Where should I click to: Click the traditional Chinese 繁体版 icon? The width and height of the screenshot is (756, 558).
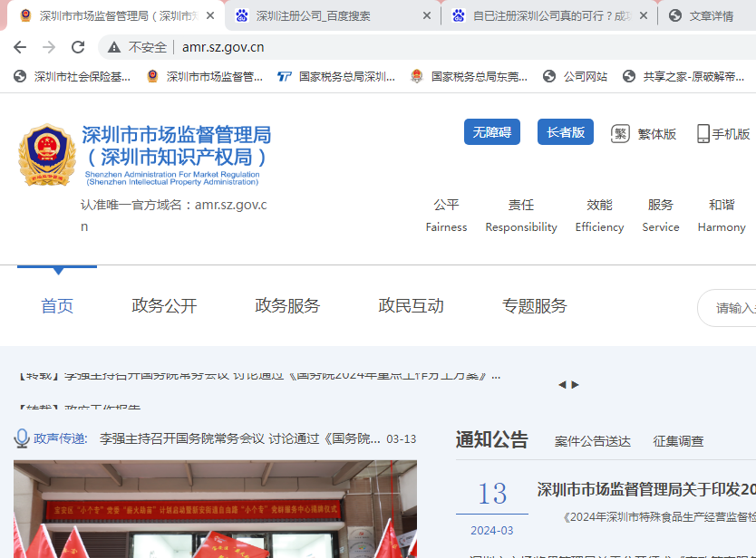pyautogui.click(x=620, y=133)
